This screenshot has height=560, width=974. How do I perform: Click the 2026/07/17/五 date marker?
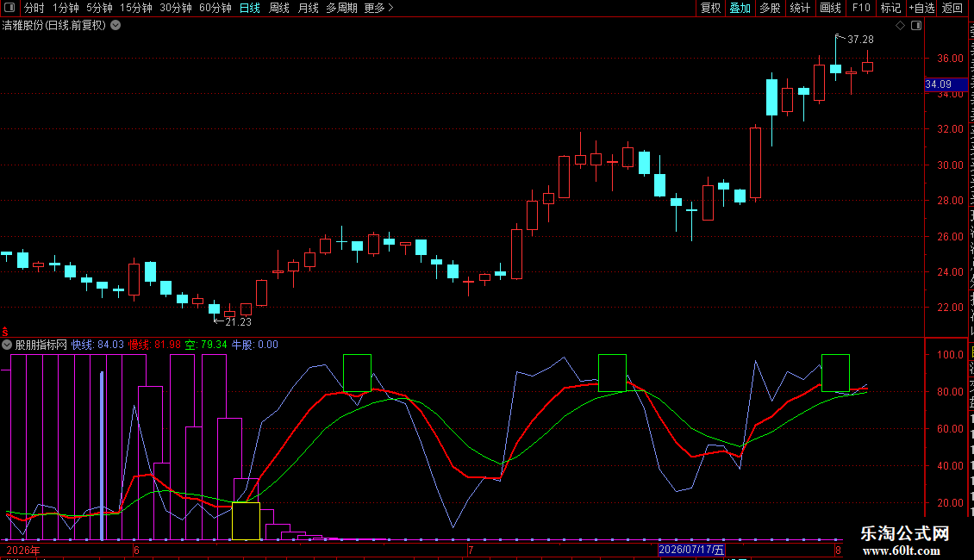point(691,550)
